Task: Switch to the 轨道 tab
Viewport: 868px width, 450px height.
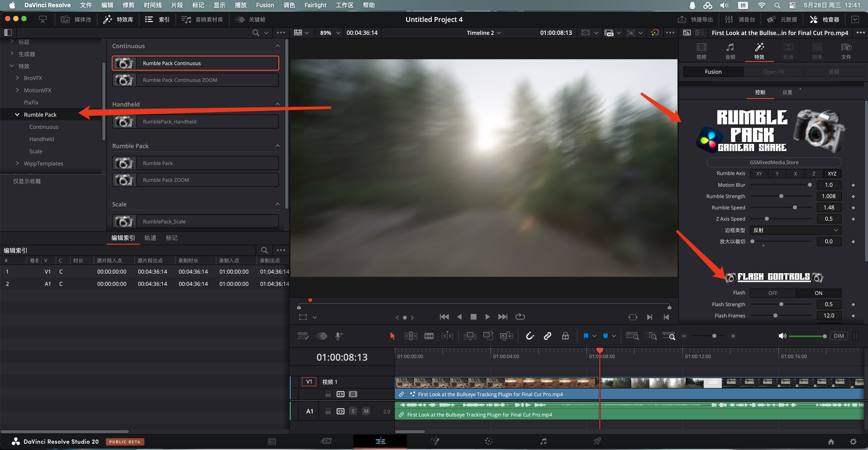Action: pos(150,238)
